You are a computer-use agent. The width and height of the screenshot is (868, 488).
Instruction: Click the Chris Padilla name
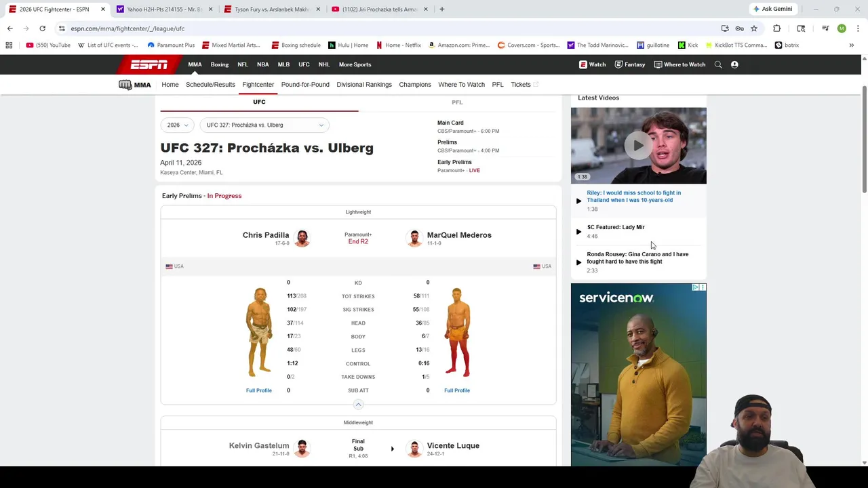coord(266,235)
